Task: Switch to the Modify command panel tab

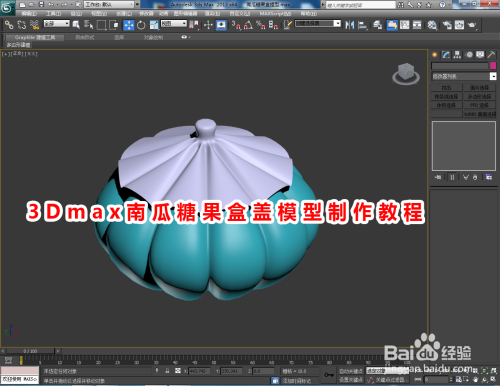Action: (x=446, y=55)
